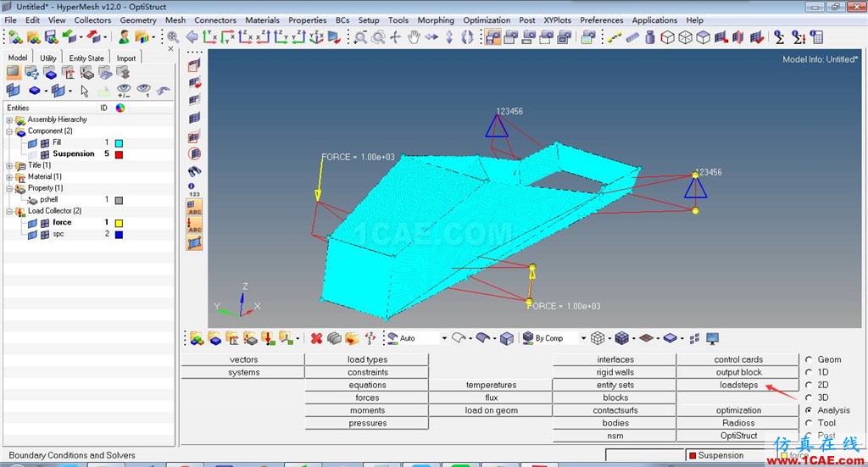The height and width of the screenshot is (467, 868).
Task: Expand the Material (1) tree node
Action: click(9, 177)
